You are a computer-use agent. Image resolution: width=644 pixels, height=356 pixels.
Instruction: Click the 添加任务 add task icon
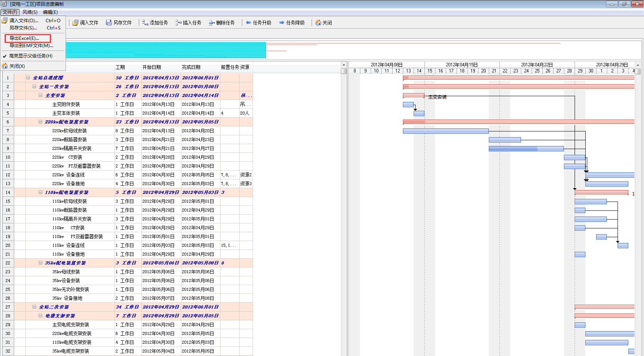[145, 23]
